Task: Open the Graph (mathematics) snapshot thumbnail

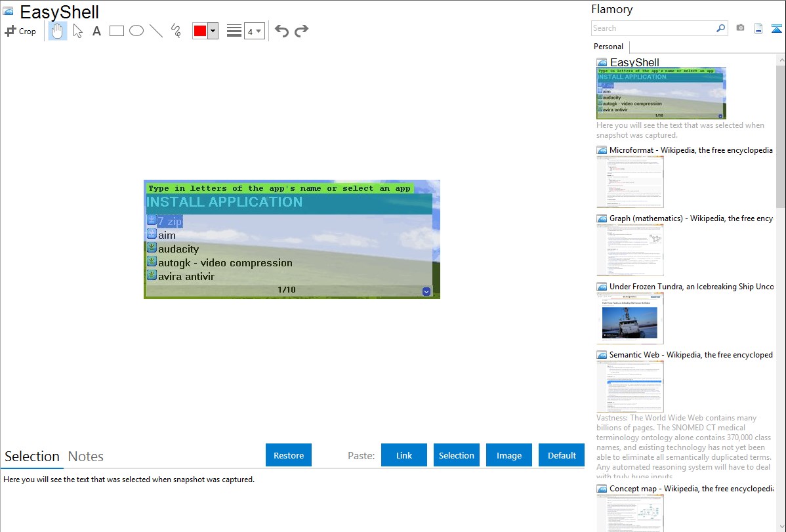Action: pos(630,250)
